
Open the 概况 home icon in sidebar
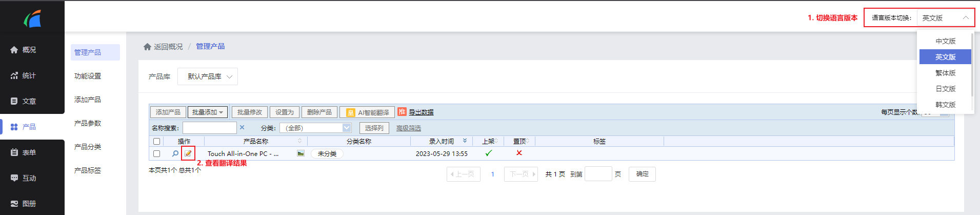pos(14,50)
